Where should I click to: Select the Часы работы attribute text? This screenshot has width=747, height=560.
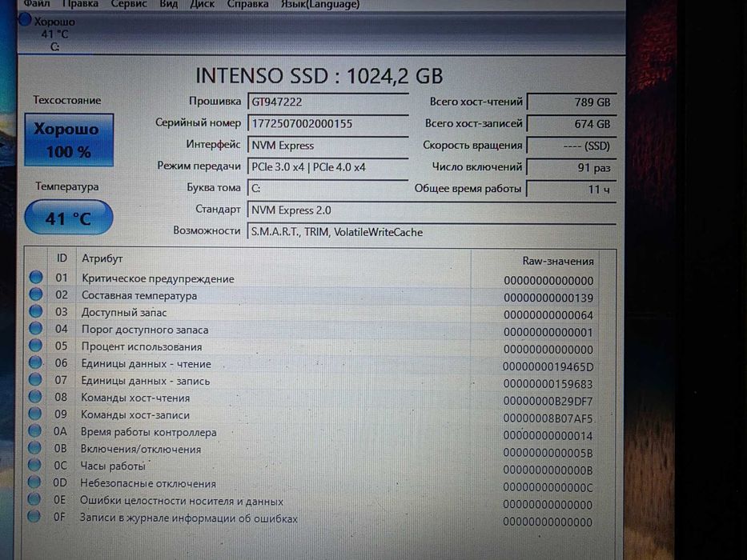[x=112, y=466]
